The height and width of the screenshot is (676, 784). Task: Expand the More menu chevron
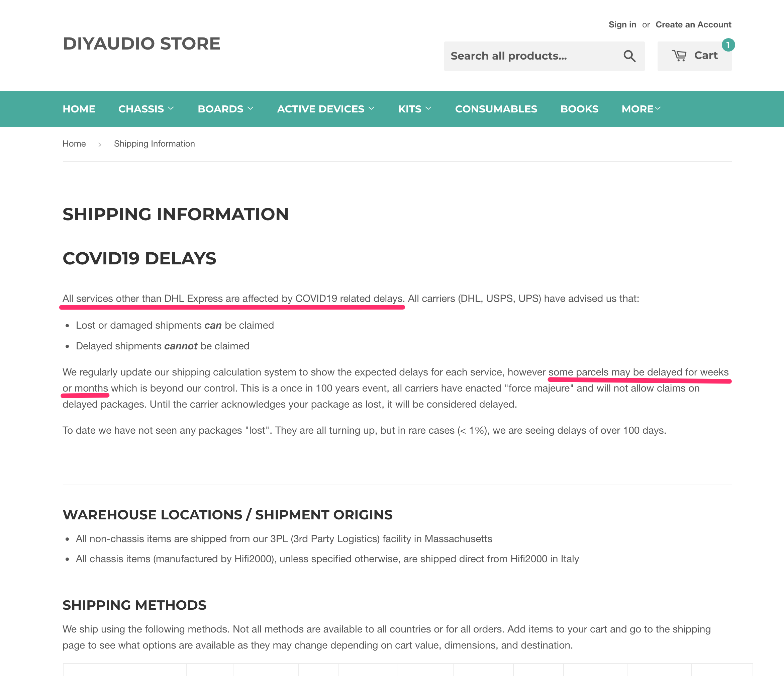click(658, 109)
